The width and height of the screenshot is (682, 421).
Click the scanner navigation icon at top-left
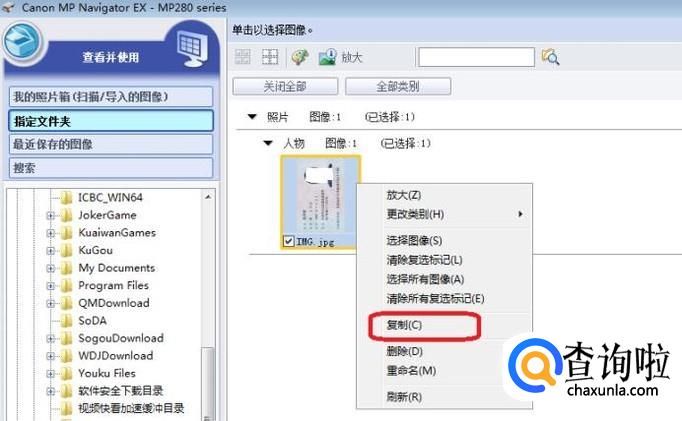coord(22,43)
